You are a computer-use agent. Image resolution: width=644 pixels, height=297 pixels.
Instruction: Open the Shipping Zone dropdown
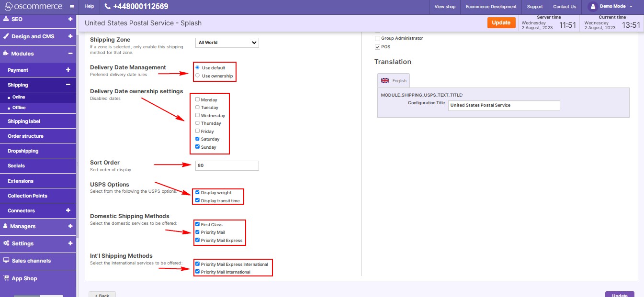[x=227, y=43]
